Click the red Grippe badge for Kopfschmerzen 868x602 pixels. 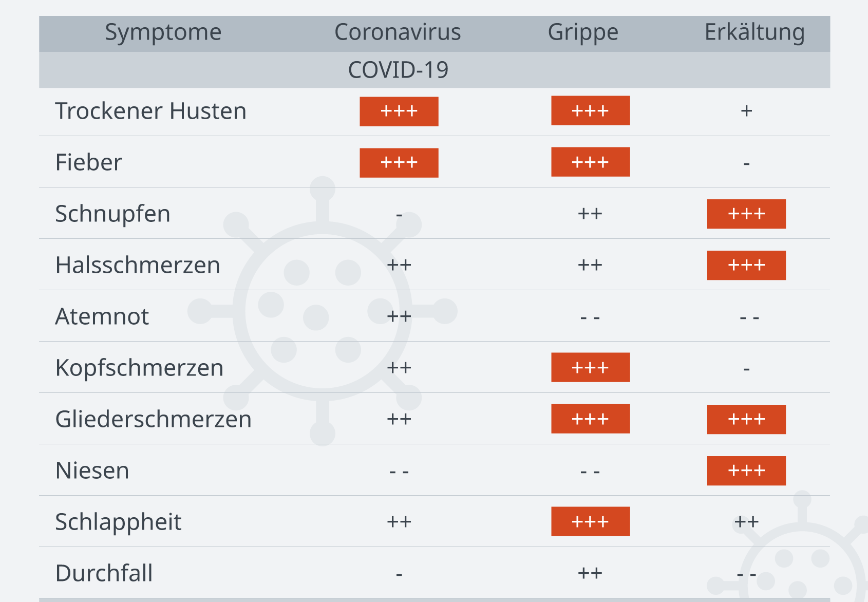pos(591,367)
